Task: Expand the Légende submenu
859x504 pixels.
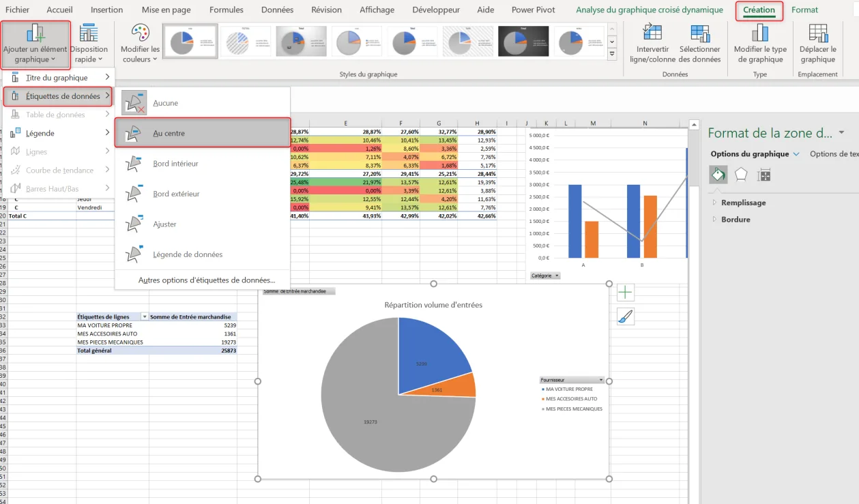Action: coord(59,133)
